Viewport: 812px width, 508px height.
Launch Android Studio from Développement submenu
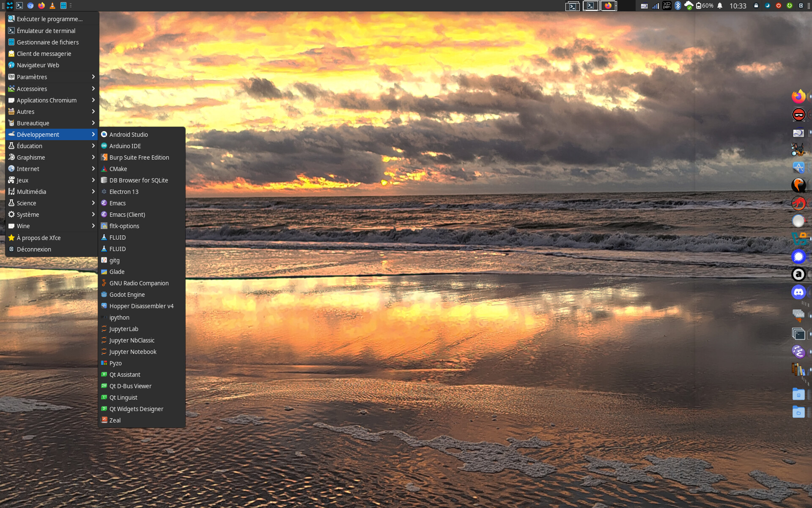tap(129, 134)
